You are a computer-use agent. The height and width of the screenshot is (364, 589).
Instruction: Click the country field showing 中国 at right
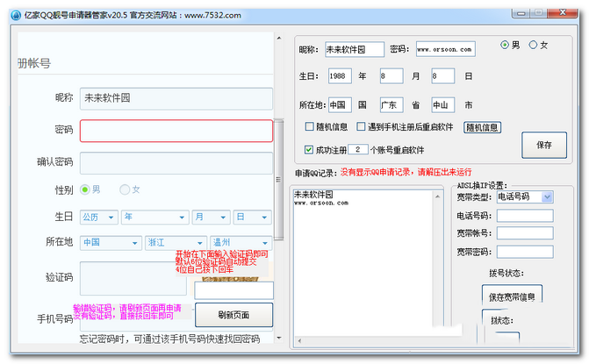coord(340,104)
